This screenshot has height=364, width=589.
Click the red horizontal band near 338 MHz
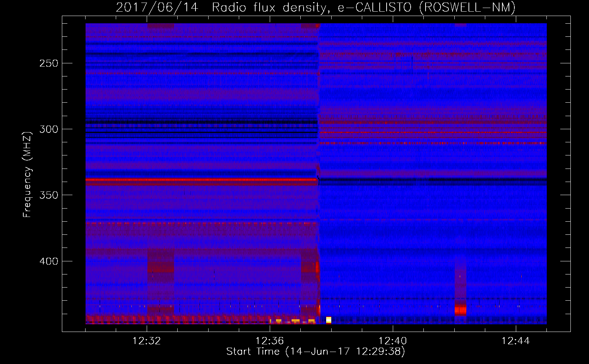[202, 179]
